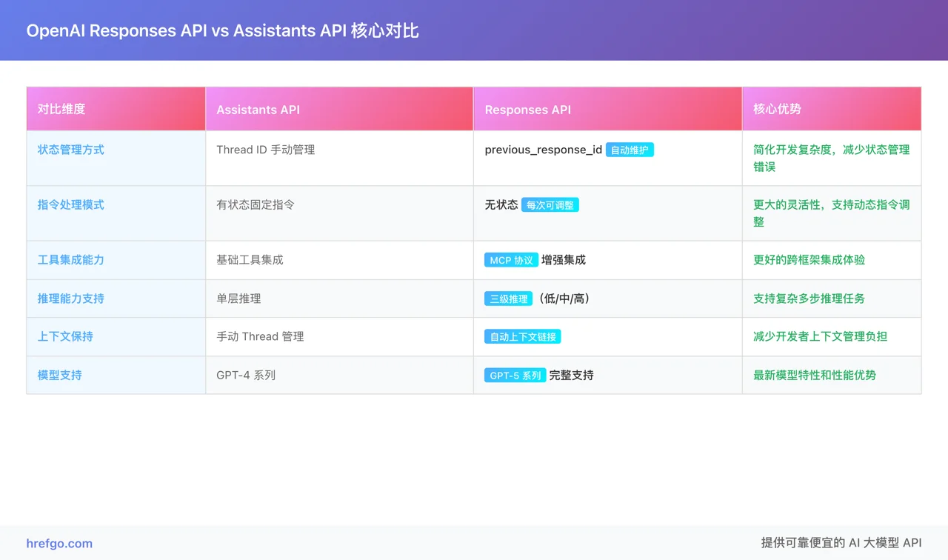Select the '推理能力支持' row label
948x560 pixels.
click(x=71, y=299)
